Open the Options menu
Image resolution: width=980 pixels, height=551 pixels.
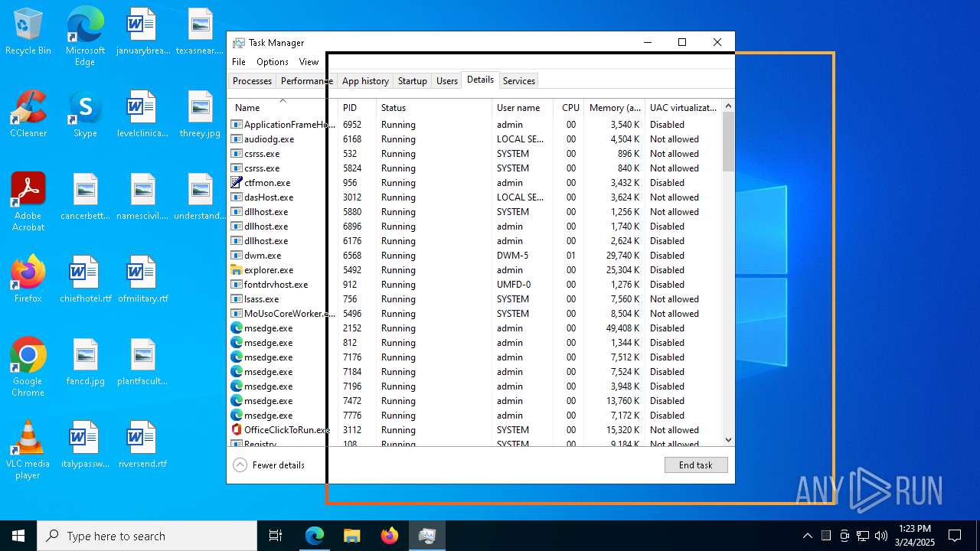(x=273, y=62)
